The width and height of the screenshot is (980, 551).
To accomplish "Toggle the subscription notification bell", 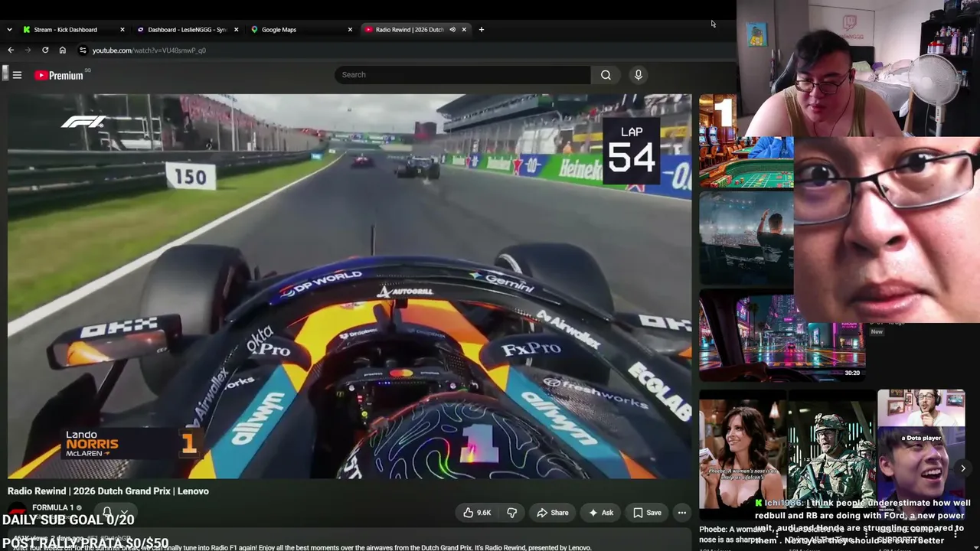I will click(107, 513).
